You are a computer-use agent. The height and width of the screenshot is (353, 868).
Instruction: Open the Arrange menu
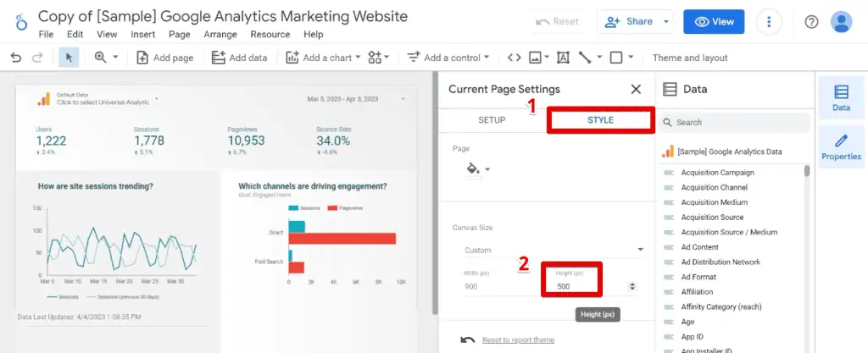(220, 35)
